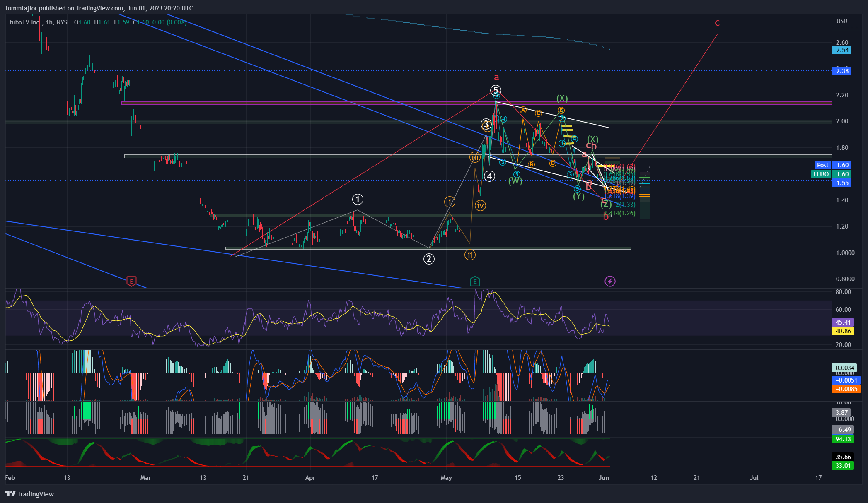868x503 pixels.
Task: Click the red earnings E marker
Action: (131, 282)
